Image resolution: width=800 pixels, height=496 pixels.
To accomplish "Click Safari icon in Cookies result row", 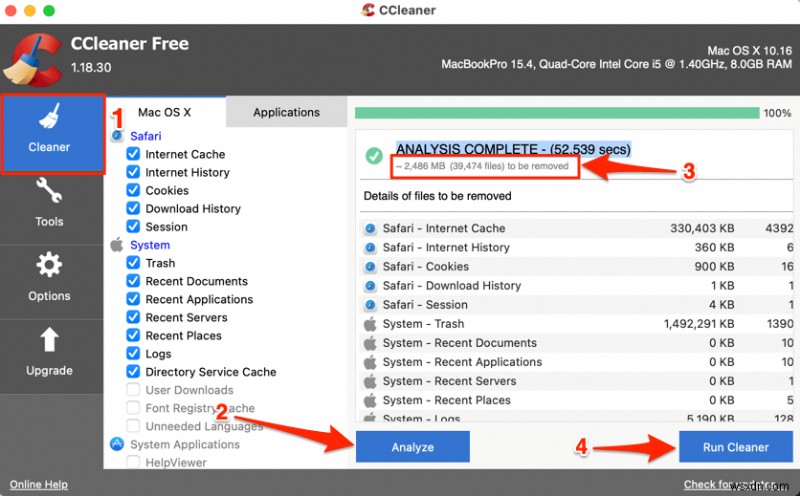I will point(370,266).
